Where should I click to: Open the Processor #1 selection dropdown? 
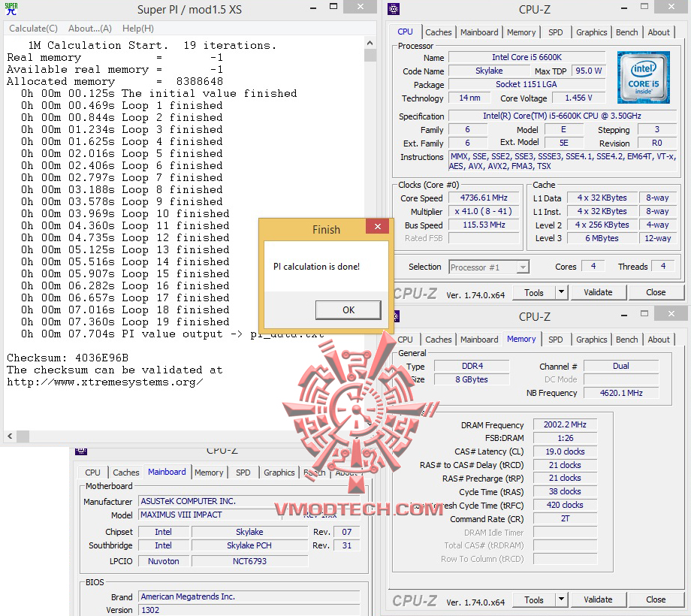coord(489,267)
